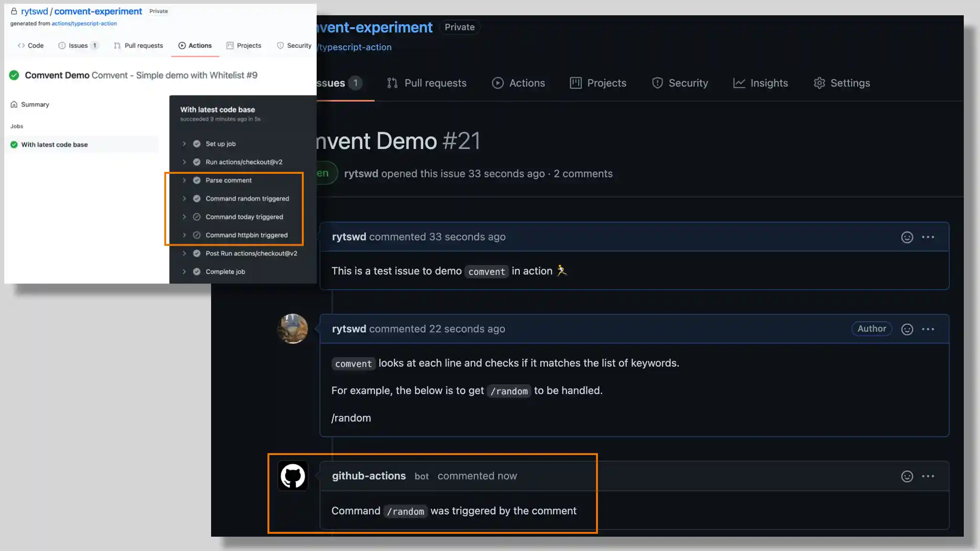Click the Insights graph icon
The height and width of the screenshot is (551, 980).
point(738,83)
